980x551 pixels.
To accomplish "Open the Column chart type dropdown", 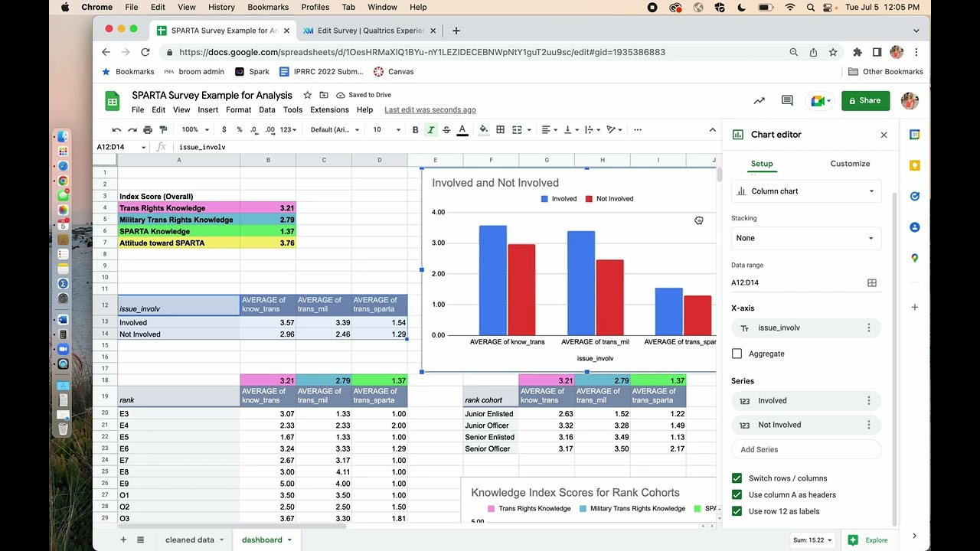I will pyautogui.click(x=806, y=191).
